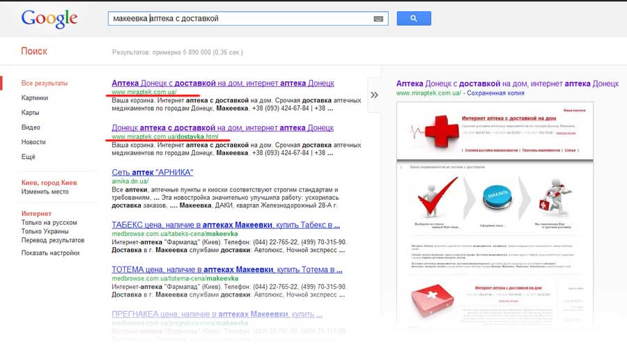
Task: Filter by 'Только на русском'
Action: 49,223
